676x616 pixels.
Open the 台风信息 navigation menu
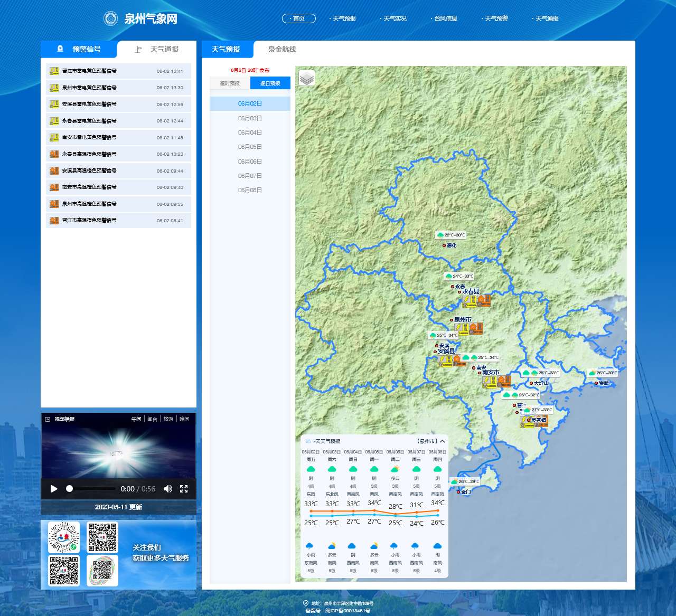[x=445, y=18]
